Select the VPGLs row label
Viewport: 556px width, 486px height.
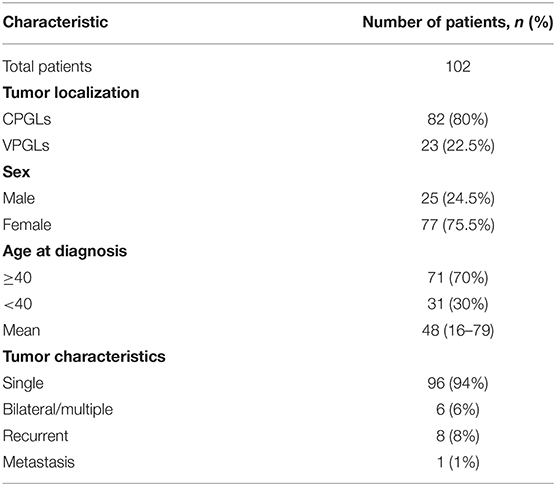[x=26, y=145]
